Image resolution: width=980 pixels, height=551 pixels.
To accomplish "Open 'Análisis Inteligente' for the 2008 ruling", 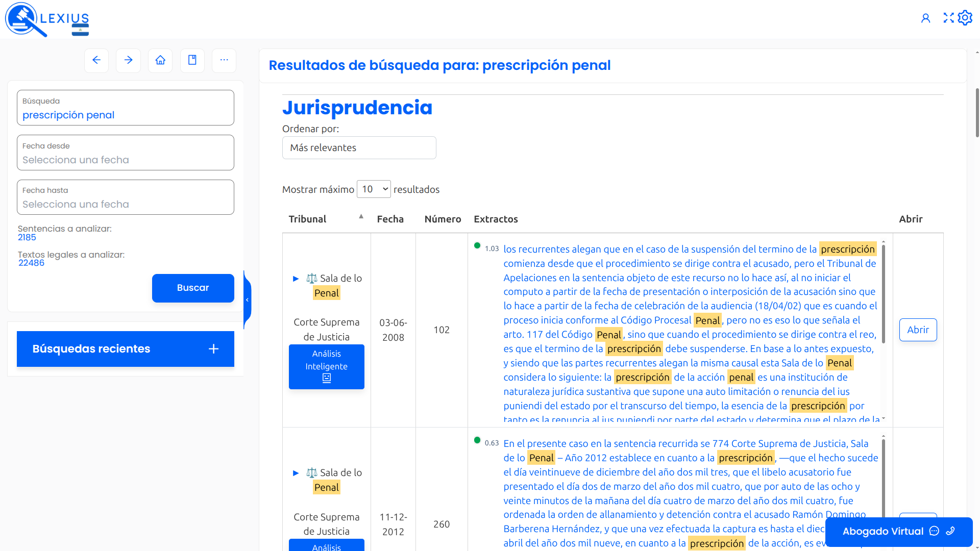I will tap(326, 366).
